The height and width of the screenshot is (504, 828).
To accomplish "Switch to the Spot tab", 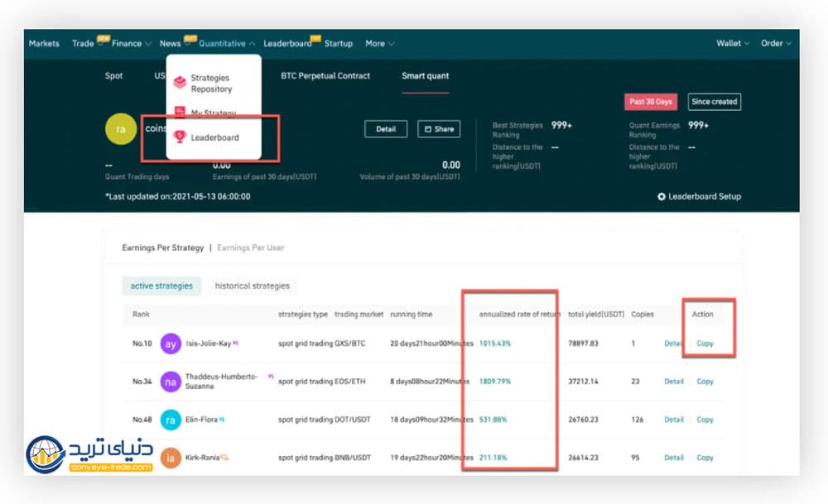I will click(x=113, y=75).
